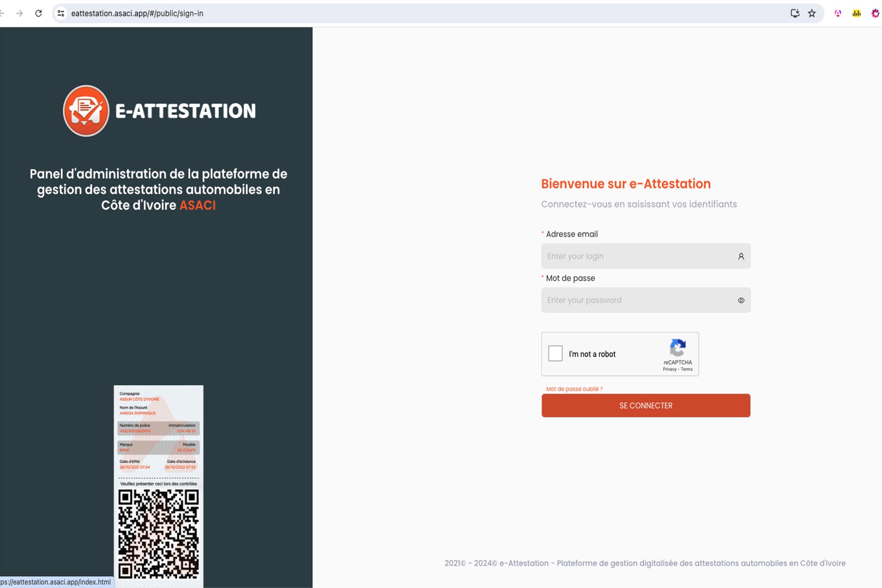
Task: Click the Bienvenue sur e-Attestation heading
Action: (x=626, y=184)
